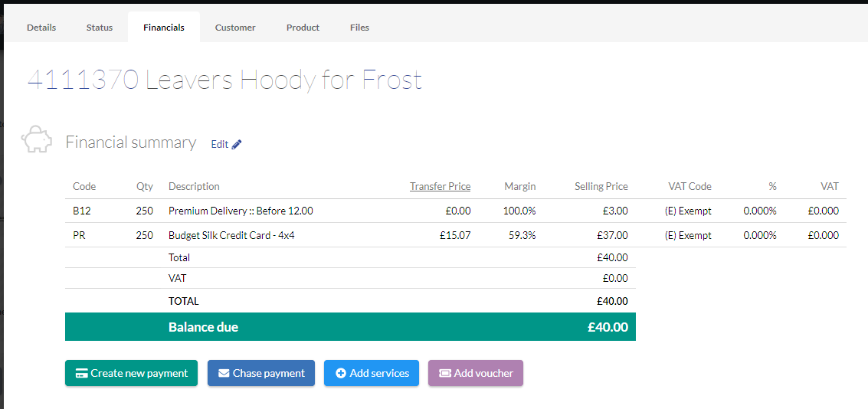Click the credit card icon on Create new payment

click(x=81, y=374)
